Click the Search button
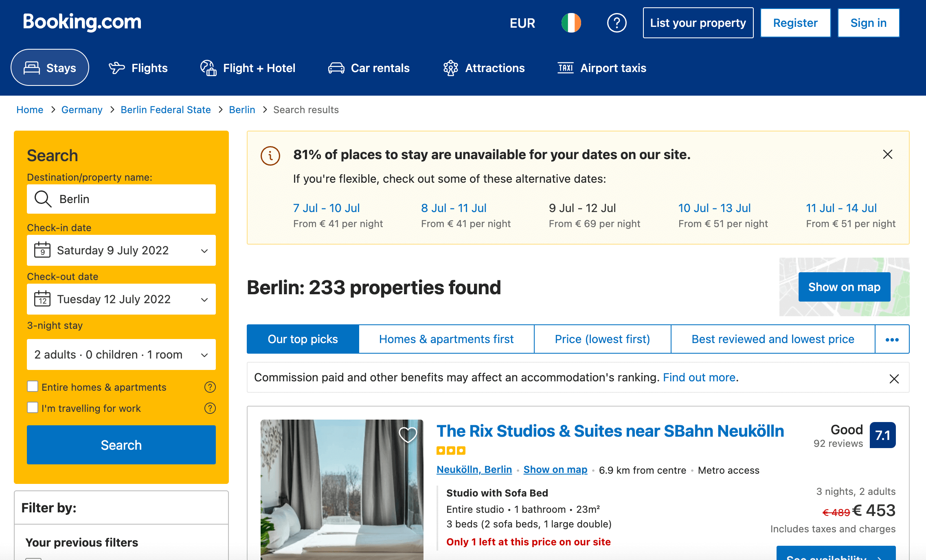Viewport: 926px width, 560px height. [x=121, y=445]
